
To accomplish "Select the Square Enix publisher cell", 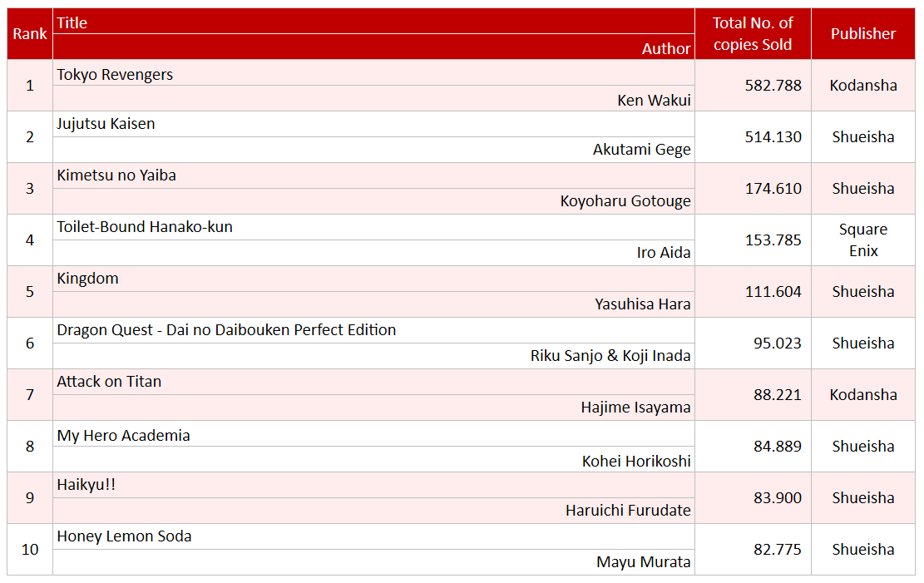I will pos(863,240).
